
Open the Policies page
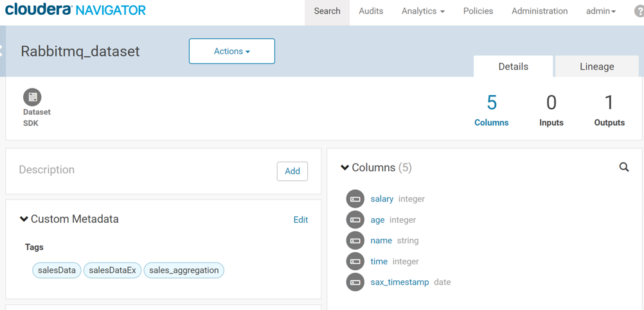478,12
